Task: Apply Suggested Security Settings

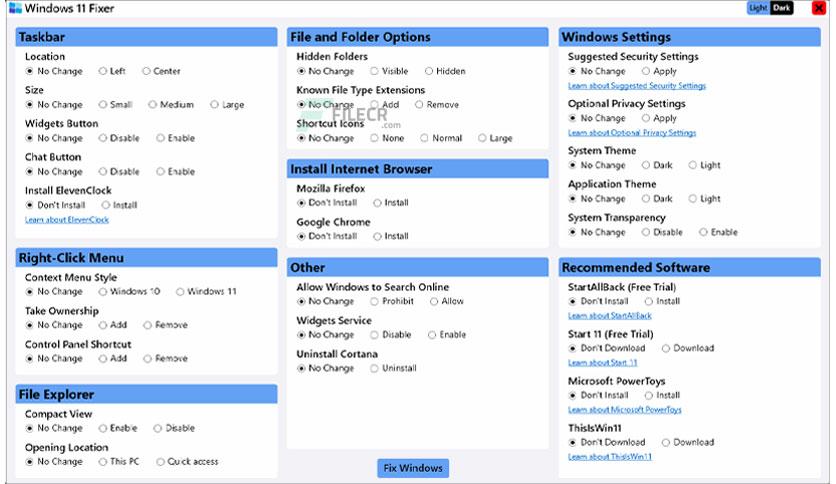Action: [660, 71]
